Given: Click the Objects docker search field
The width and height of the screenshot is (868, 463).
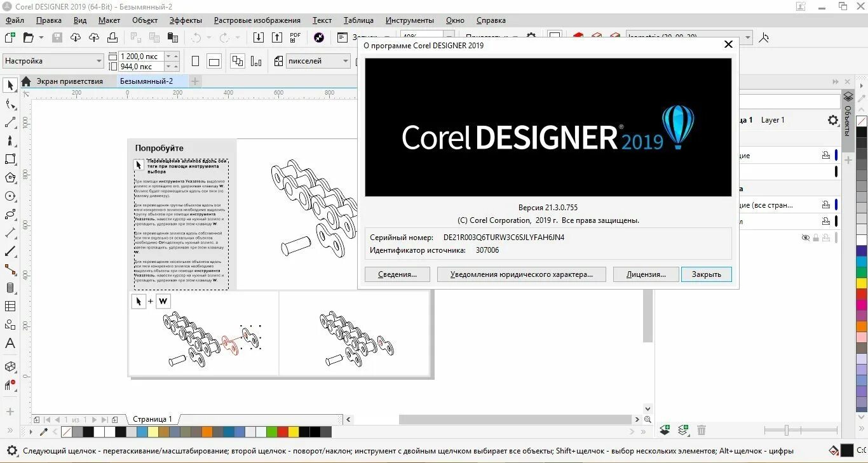Looking at the screenshot, I should pyautogui.click(x=790, y=102).
